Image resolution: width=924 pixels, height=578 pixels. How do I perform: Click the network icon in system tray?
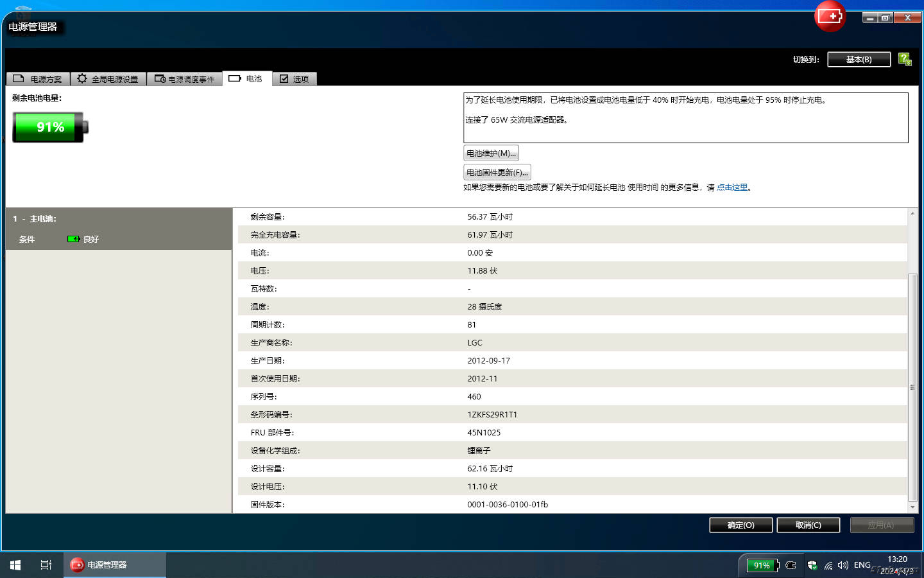coord(828,565)
